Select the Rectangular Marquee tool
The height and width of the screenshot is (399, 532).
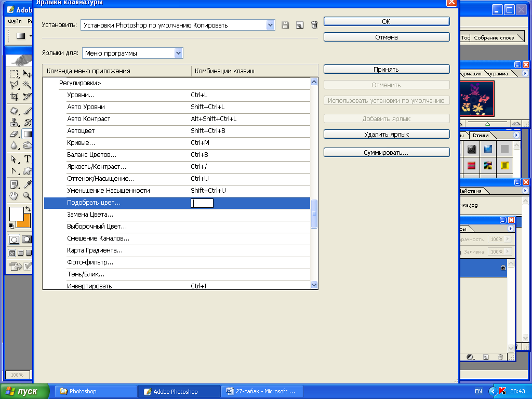coord(14,74)
